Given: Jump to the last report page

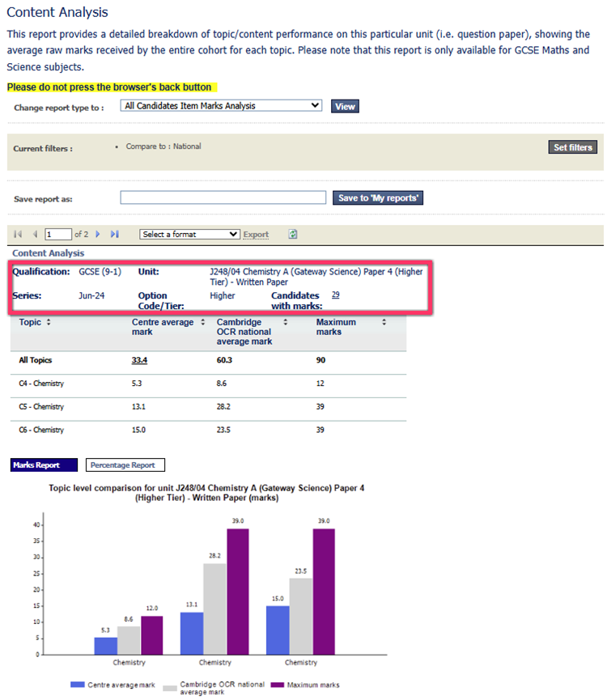Looking at the screenshot, I should (114, 234).
